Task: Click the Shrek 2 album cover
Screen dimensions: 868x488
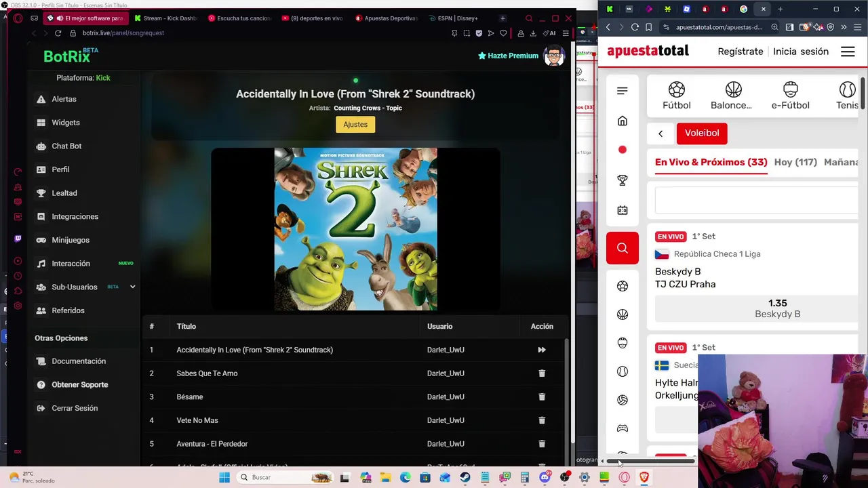Action: click(x=355, y=229)
